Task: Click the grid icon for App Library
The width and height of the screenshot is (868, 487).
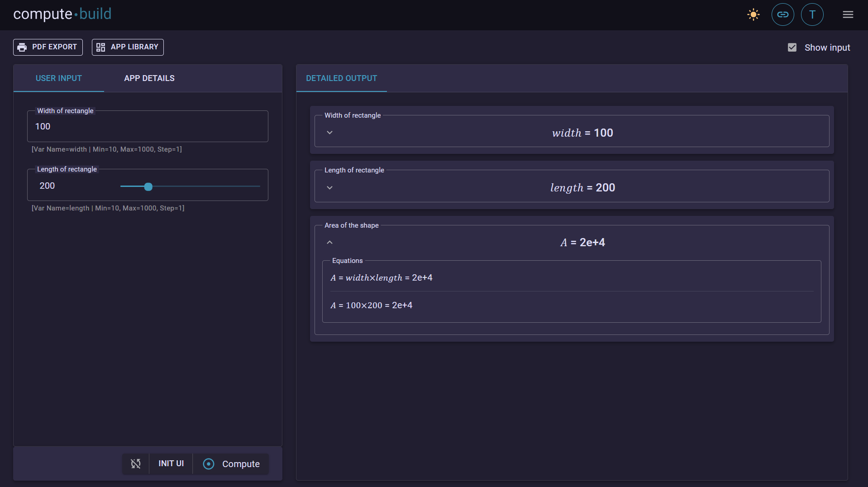Action: click(100, 47)
